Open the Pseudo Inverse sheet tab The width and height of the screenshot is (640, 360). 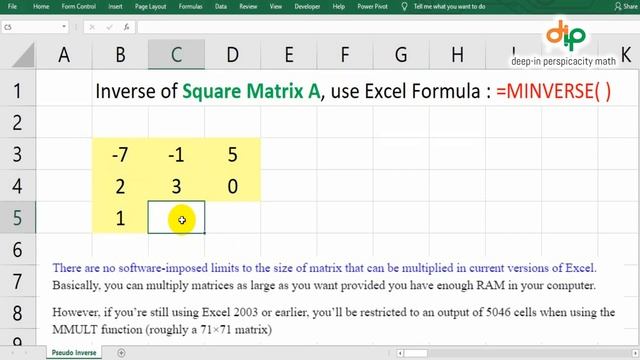tap(74, 353)
